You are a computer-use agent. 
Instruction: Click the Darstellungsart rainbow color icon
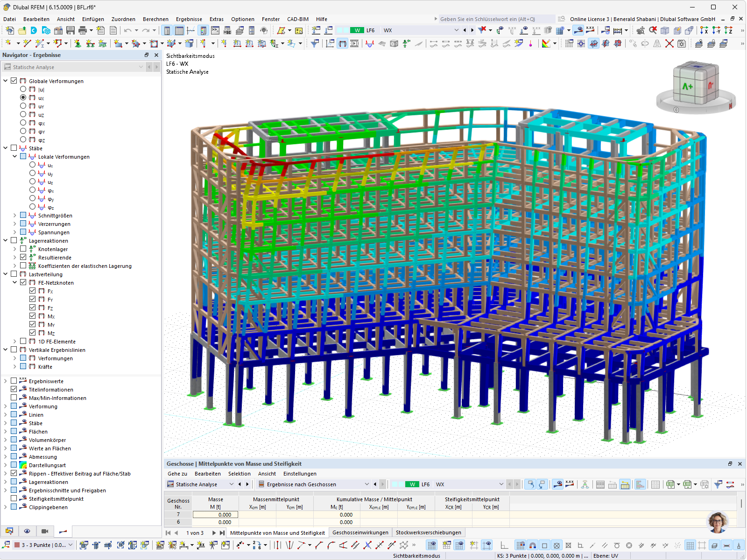(x=23, y=465)
